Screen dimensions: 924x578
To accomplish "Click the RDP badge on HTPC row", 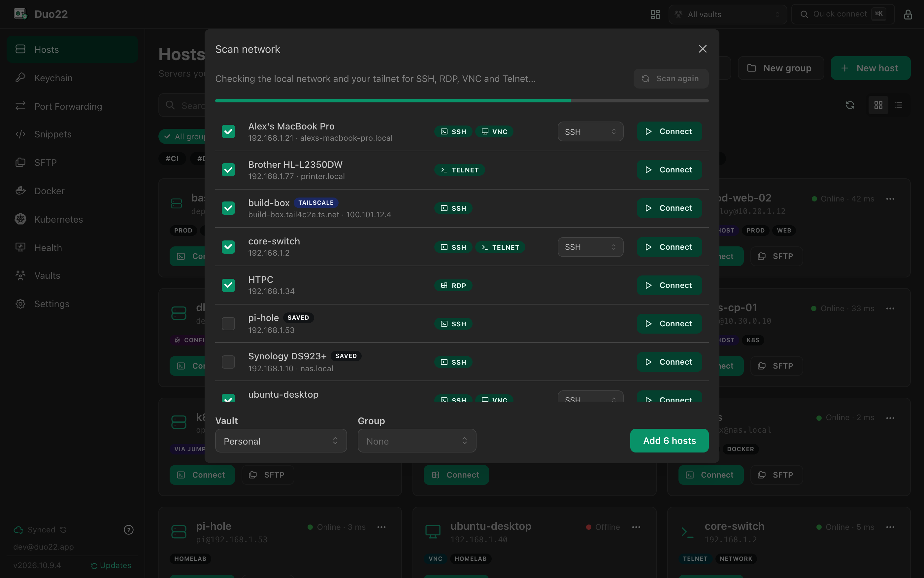I will coord(453,286).
